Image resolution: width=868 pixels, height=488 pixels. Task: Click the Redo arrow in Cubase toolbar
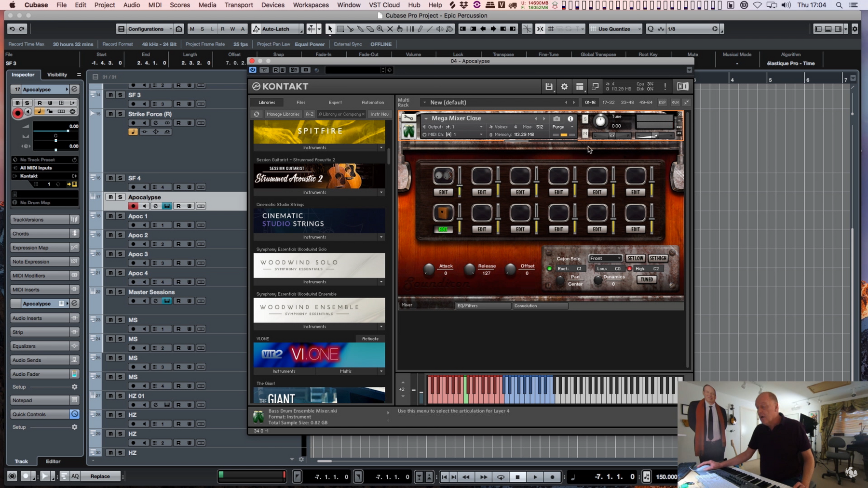[22, 29]
